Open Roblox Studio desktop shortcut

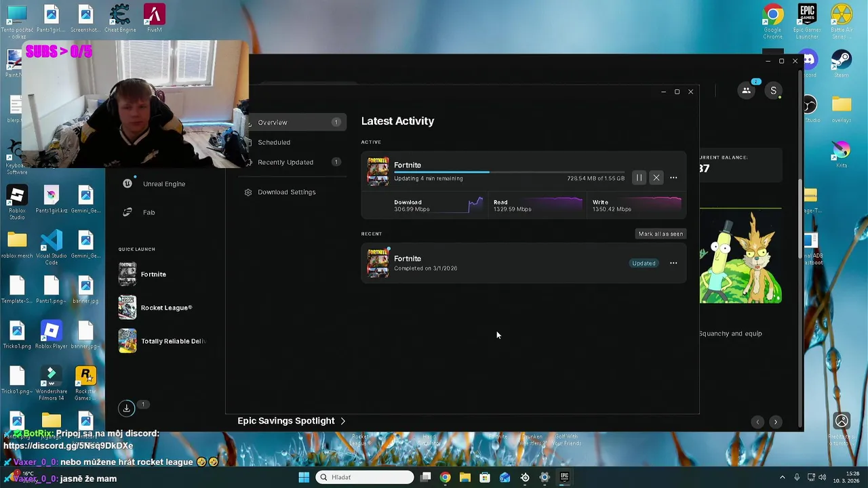click(17, 202)
